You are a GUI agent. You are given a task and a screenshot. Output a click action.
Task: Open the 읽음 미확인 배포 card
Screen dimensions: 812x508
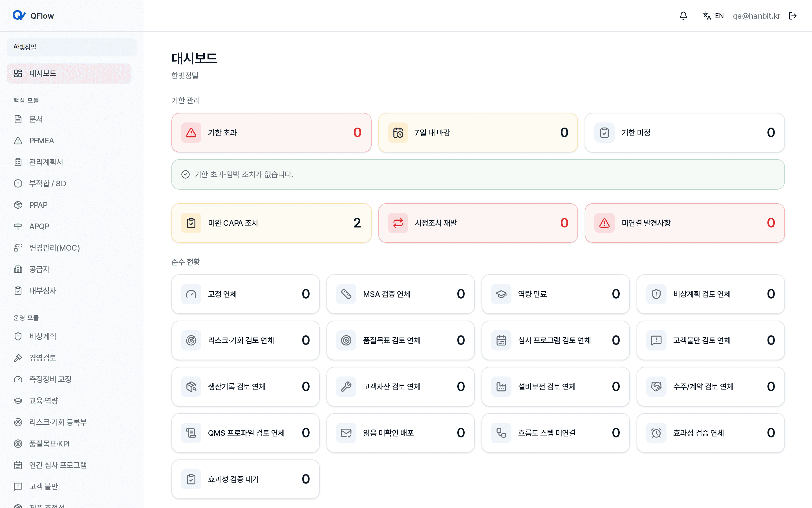click(400, 433)
